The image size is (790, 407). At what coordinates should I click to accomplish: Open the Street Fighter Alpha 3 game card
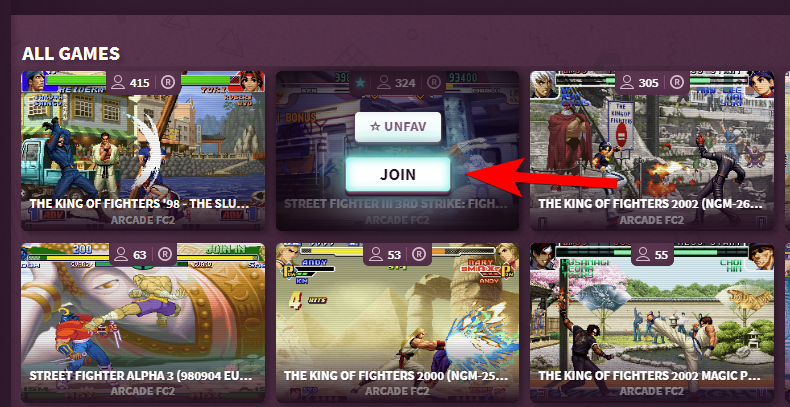pyautogui.click(x=143, y=323)
